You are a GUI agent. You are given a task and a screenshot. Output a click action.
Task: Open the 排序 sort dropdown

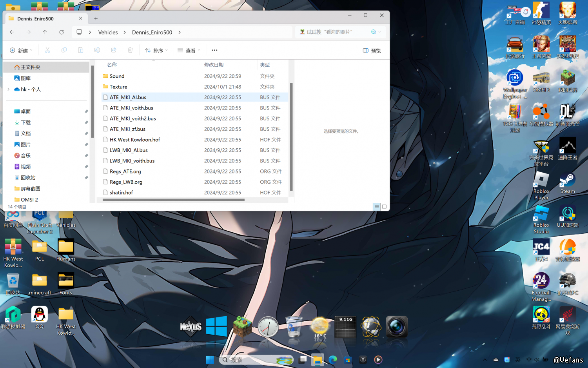[156, 51]
